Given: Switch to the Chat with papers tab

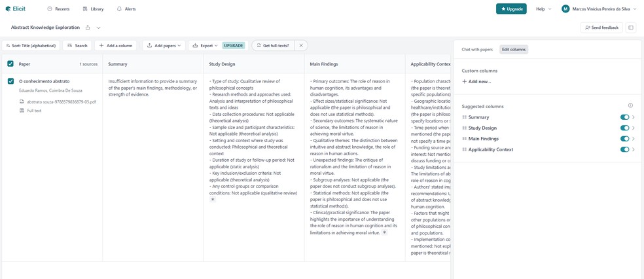Looking at the screenshot, I should pyautogui.click(x=477, y=49).
